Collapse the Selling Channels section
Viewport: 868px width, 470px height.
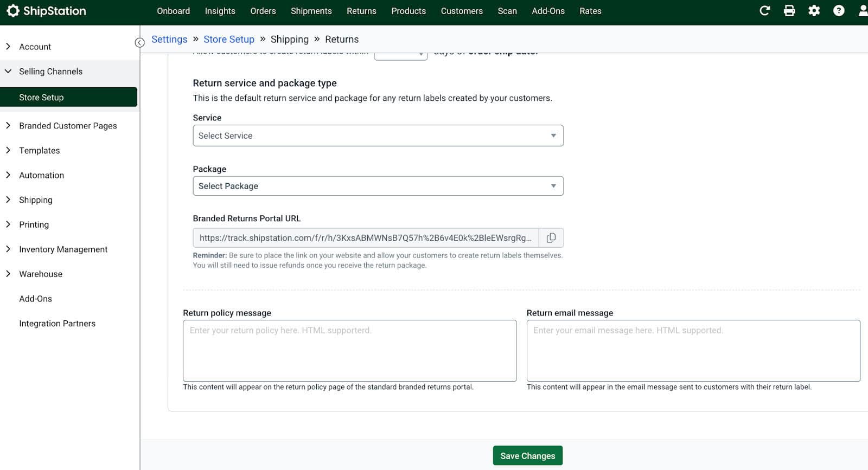[x=50, y=72]
